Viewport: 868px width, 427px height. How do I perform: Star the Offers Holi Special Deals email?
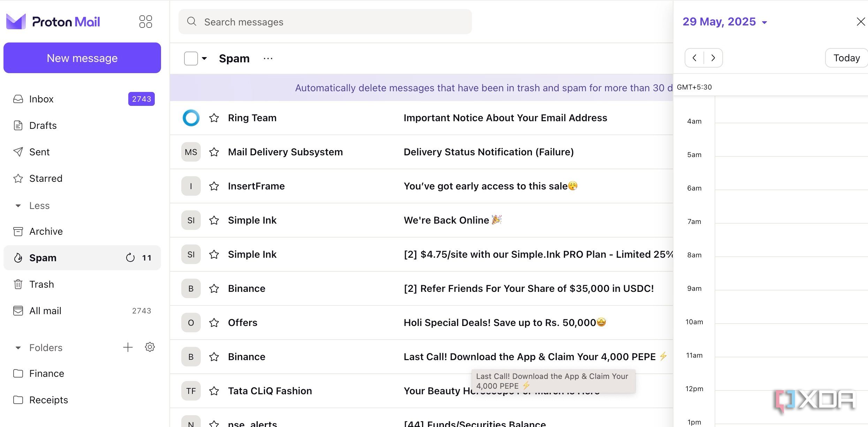click(214, 323)
